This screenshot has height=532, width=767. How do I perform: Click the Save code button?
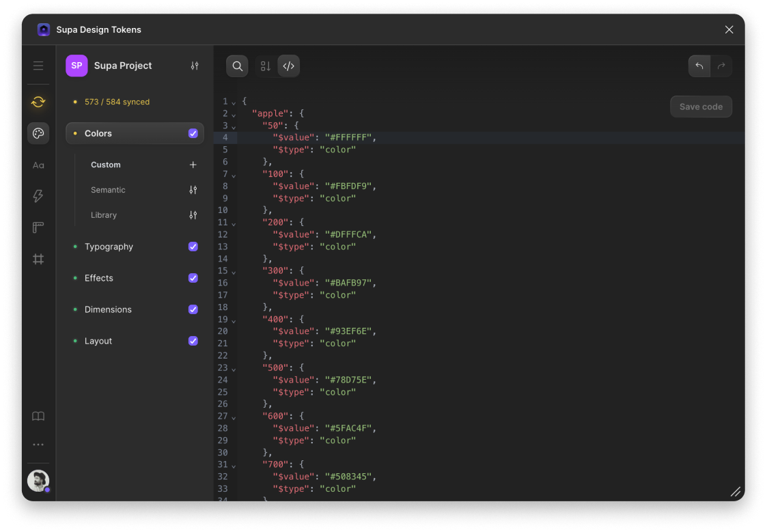(701, 107)
